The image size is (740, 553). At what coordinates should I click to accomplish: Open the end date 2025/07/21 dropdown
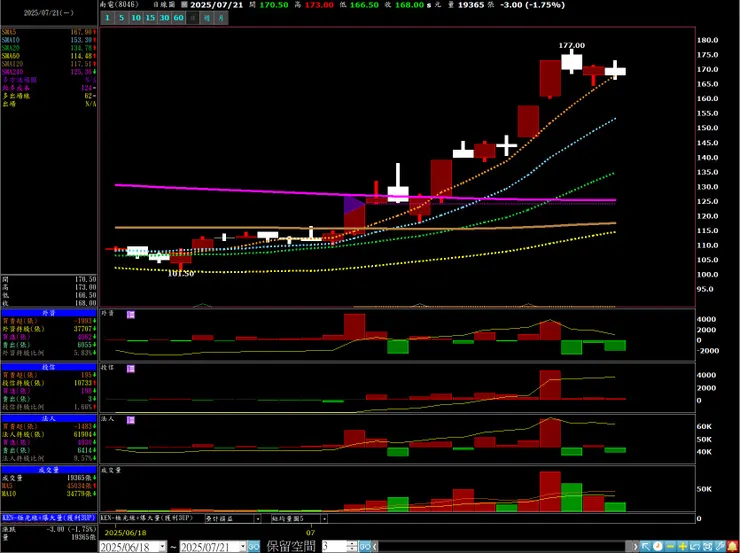tap(243, 546)
